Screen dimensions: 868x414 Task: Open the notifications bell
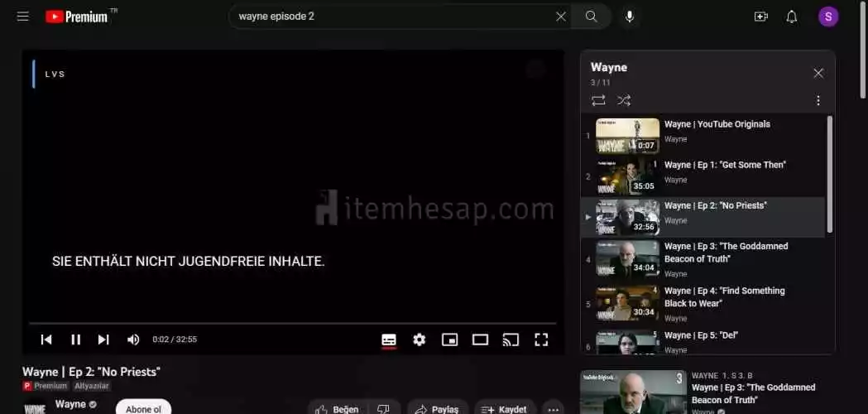(x=792, y=17)
